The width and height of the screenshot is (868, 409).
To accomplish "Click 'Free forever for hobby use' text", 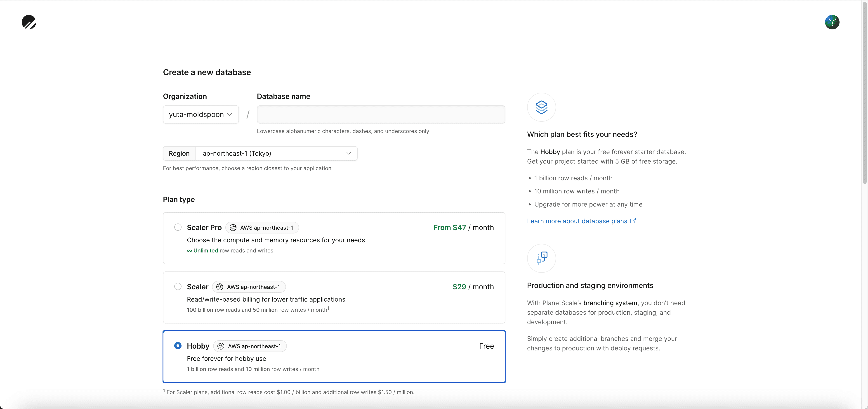I will coord(226,359).
